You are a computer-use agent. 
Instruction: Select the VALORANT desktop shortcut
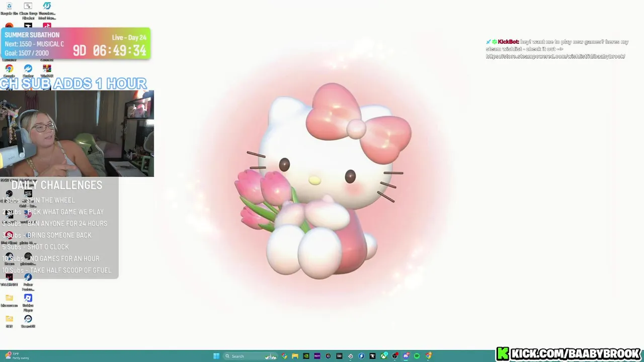(9, 280)
